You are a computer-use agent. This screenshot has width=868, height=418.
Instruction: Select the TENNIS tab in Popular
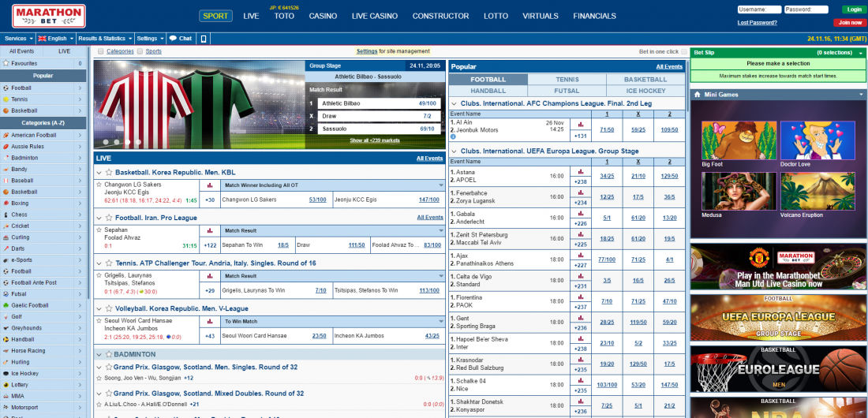[x=567, y=80]
